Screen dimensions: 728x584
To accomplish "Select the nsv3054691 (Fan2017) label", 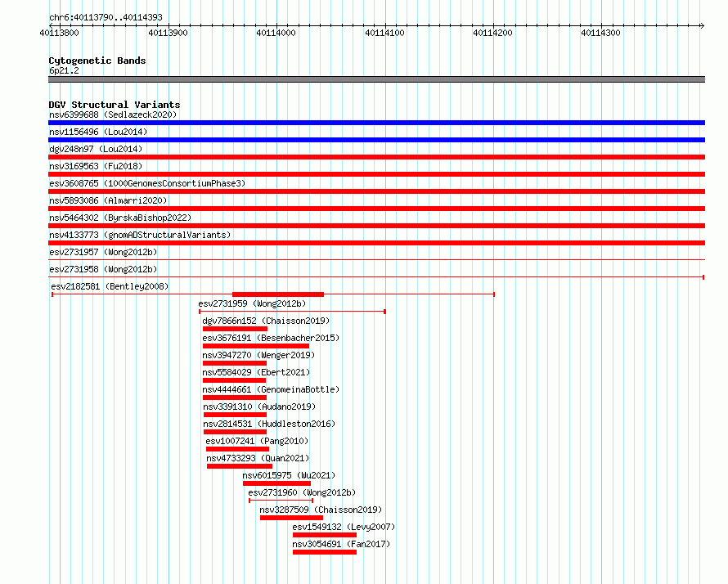I will point(341,544).
